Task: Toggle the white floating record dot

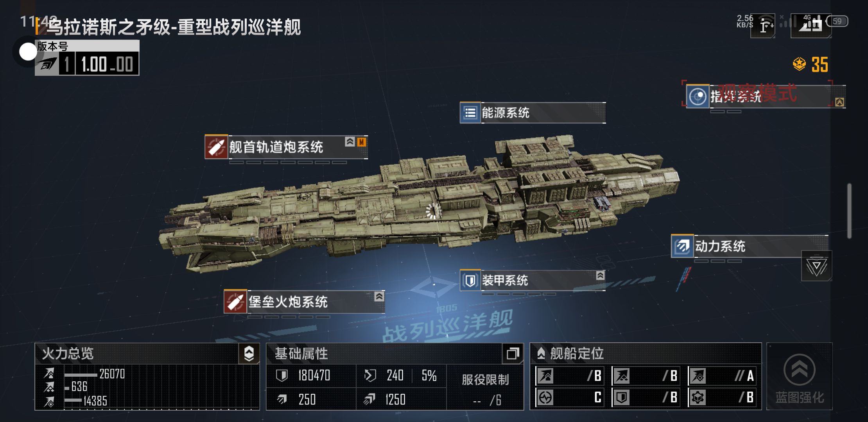Action: point(28,52)
